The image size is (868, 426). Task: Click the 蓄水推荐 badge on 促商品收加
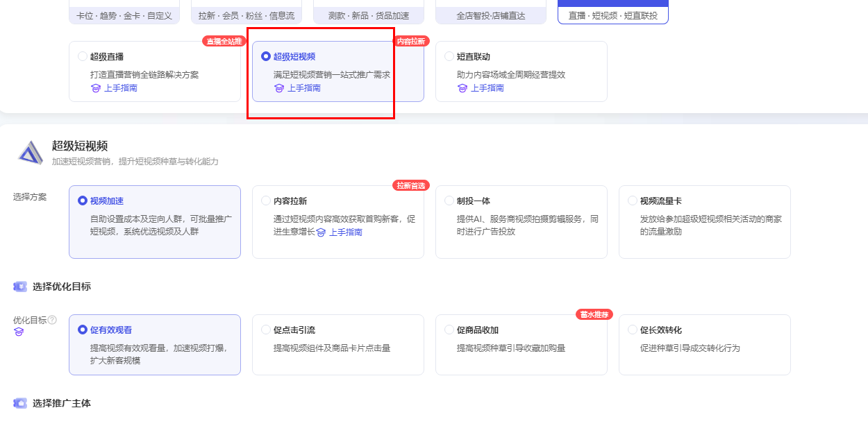(594, 314)
